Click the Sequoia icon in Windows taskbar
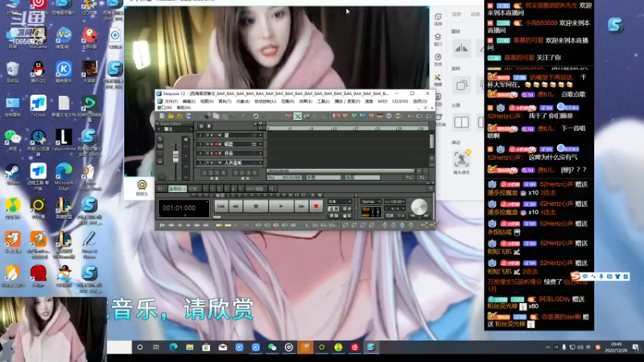The image size is (644, 362). tap(371, 348)
